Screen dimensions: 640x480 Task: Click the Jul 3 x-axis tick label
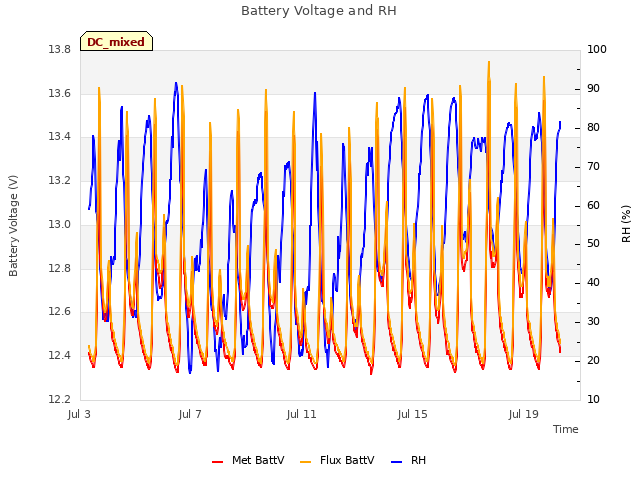79,414
